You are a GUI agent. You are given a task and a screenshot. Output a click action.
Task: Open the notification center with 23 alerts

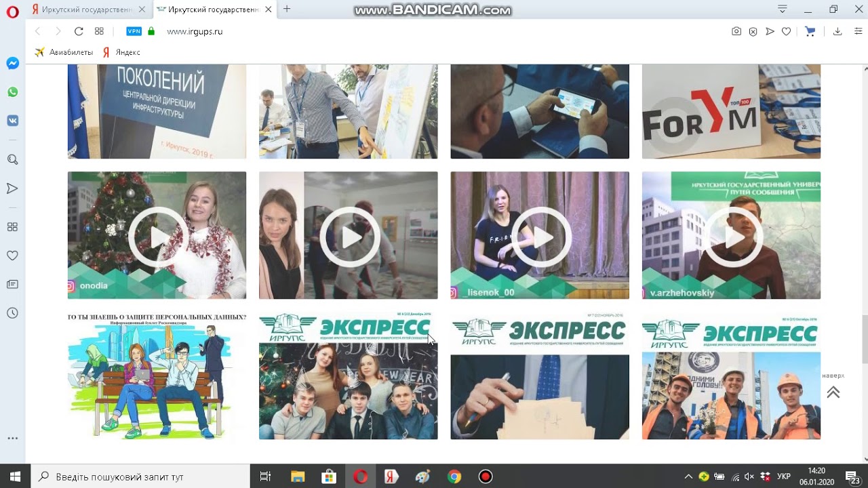click(x=854, y=476)
